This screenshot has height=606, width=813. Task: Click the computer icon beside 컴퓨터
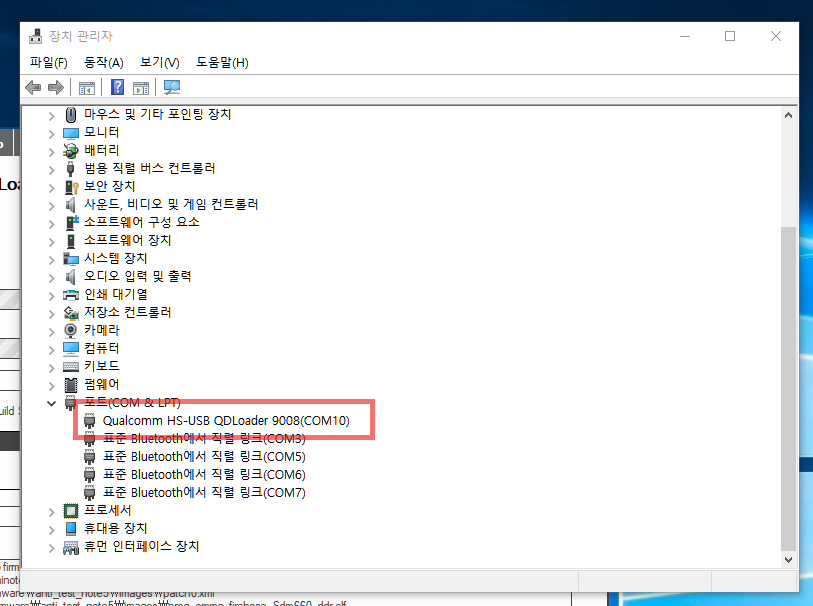tap(71, 348)
